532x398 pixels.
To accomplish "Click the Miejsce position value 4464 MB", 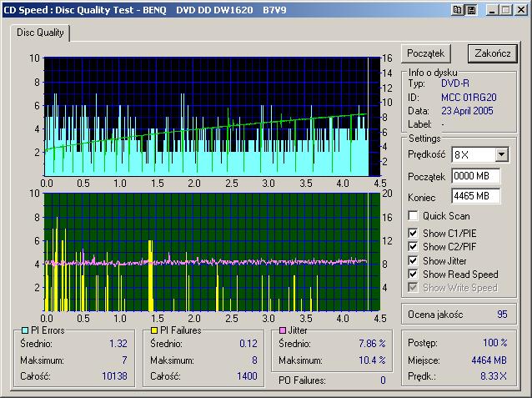I will pyautogui.click(x=489, y=360).
